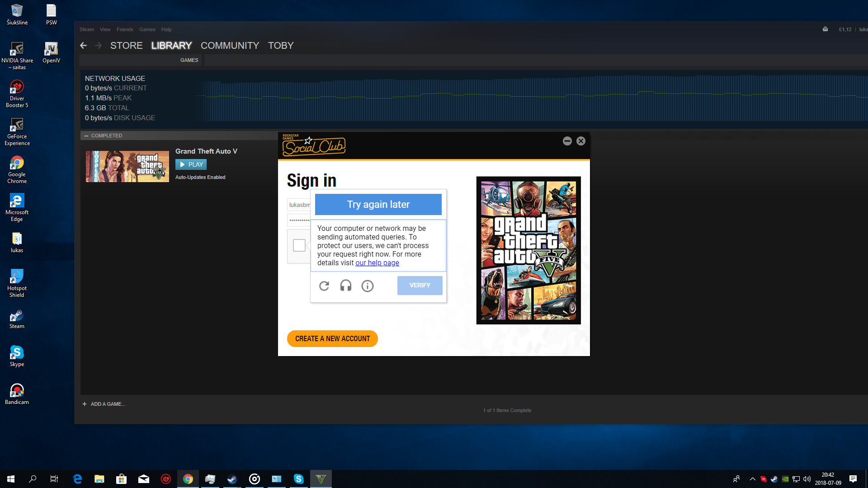This screenshot has height=488, width=868.
Task: Launch Skype desktop shortcut
Action: click(17, 357)
